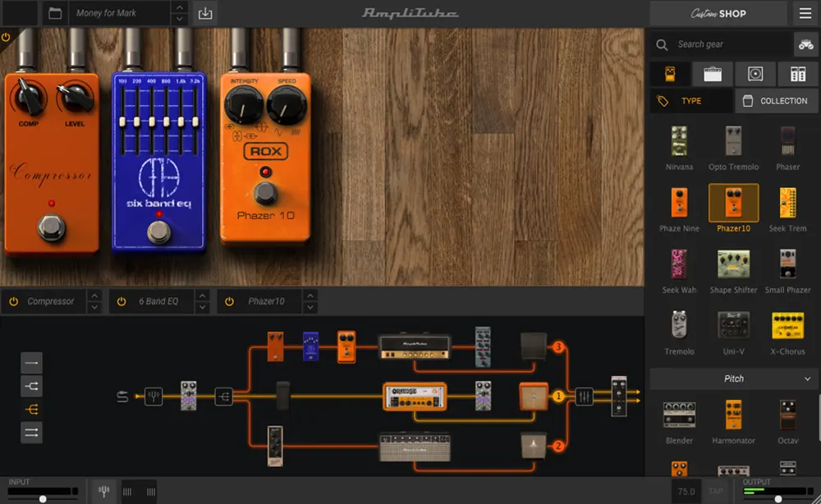Open the tuner in bottom bar

(103, 491)
